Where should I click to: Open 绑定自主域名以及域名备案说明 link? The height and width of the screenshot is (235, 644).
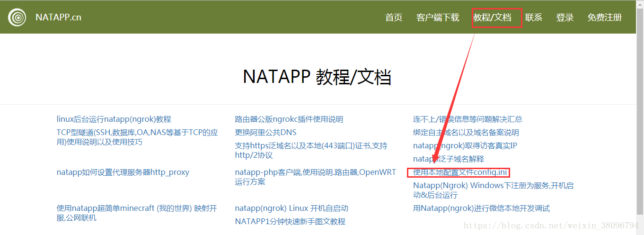[x=466, y=133]
